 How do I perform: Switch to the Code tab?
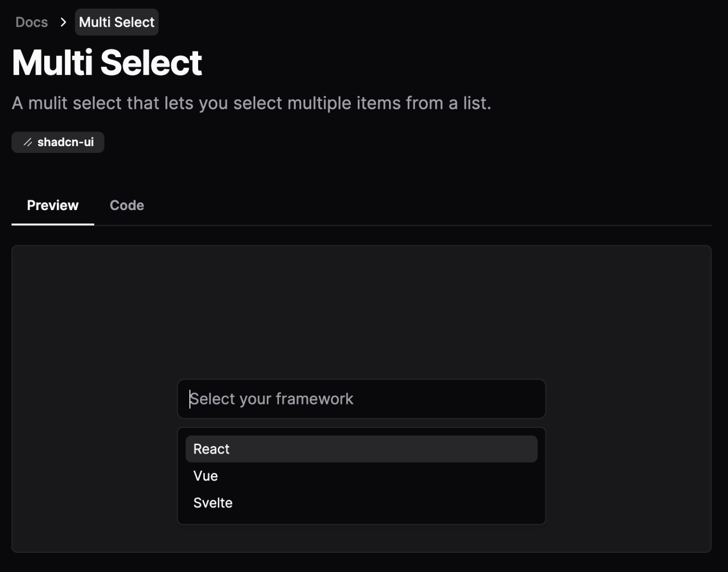click(x=127, y=205)
